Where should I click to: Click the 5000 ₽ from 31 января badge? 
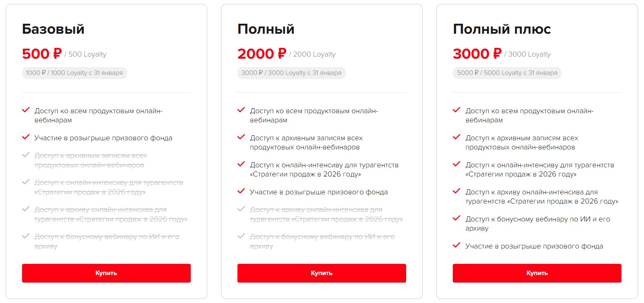[x=507, y=73]
